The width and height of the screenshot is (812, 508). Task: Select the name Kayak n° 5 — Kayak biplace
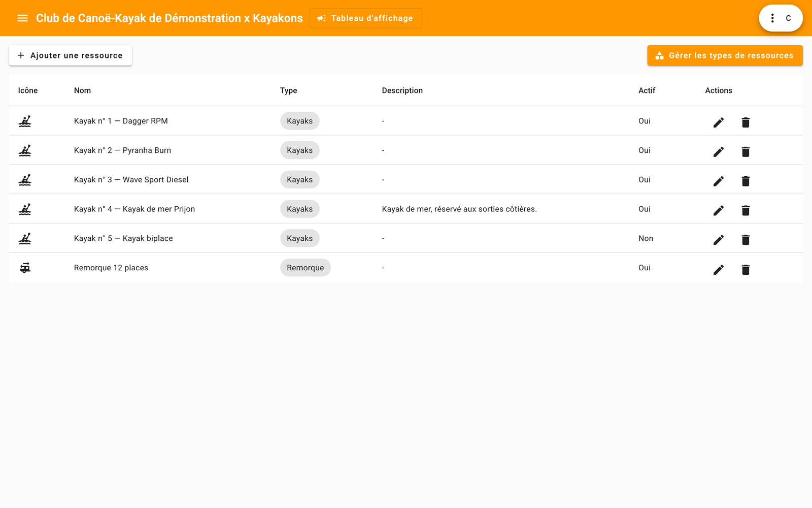(x=123, y=239)
